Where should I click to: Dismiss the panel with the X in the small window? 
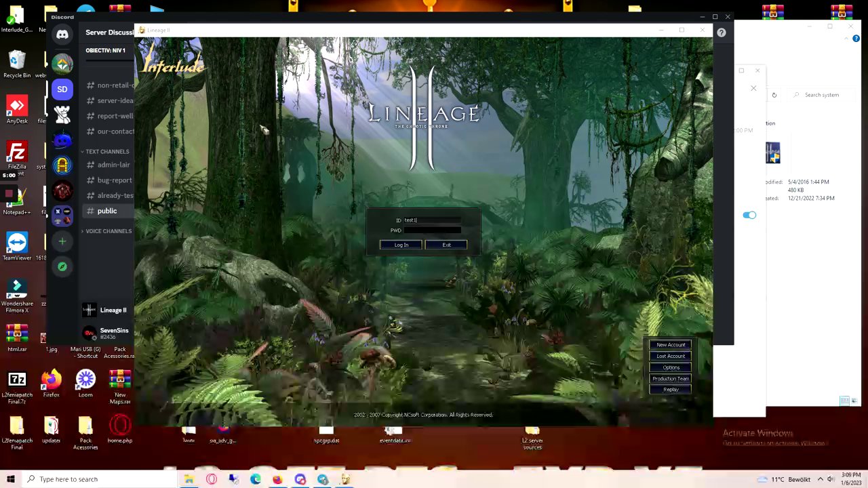click(753, 88)
